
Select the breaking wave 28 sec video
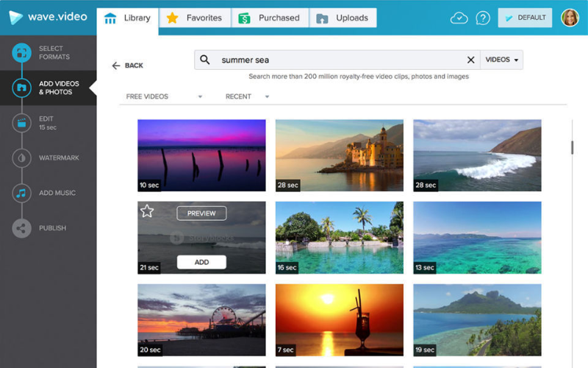477,155
